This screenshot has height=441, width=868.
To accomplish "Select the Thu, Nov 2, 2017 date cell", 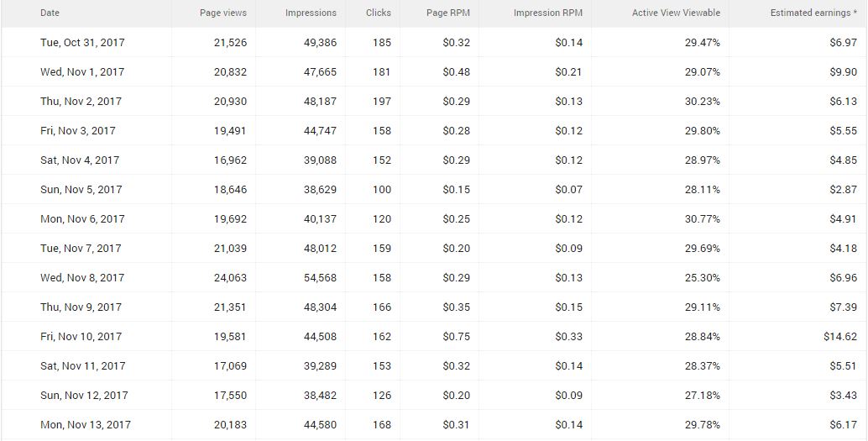I will (81, 102).
